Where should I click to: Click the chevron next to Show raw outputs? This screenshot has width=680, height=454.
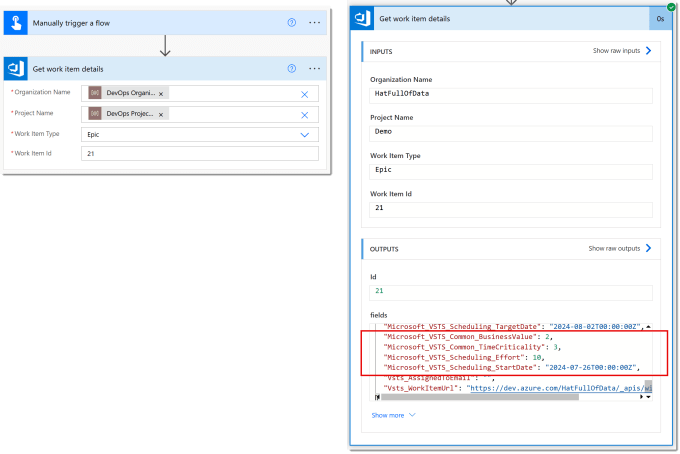click(x=648, y=248)
